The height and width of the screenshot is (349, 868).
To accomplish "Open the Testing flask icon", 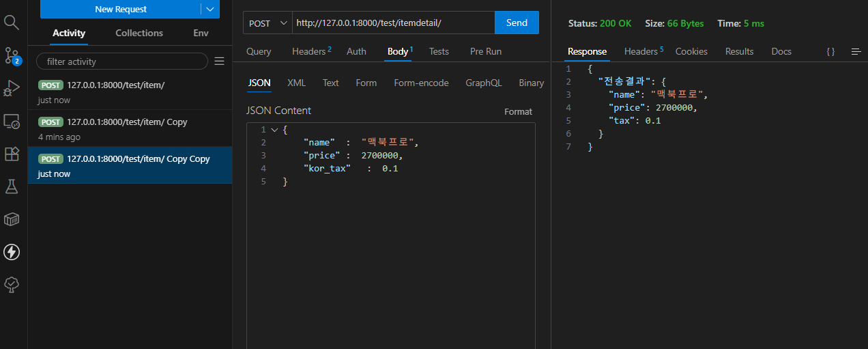I will [12, 186].
